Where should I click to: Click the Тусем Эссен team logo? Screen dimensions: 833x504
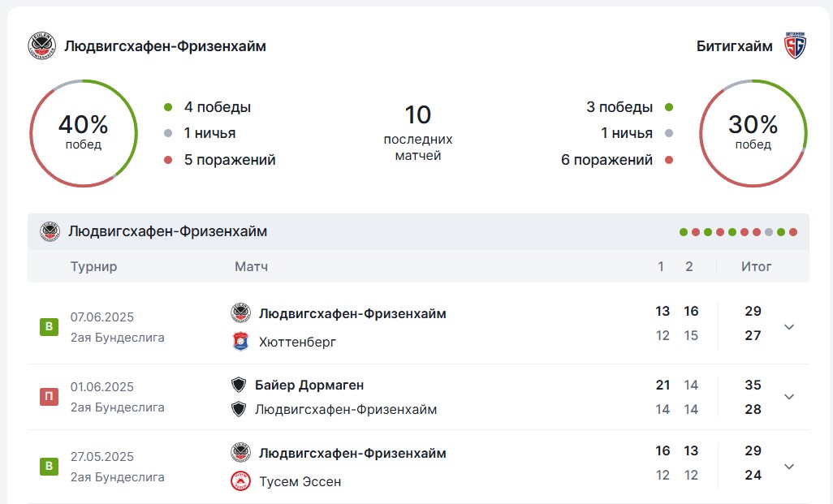(240, 481)
